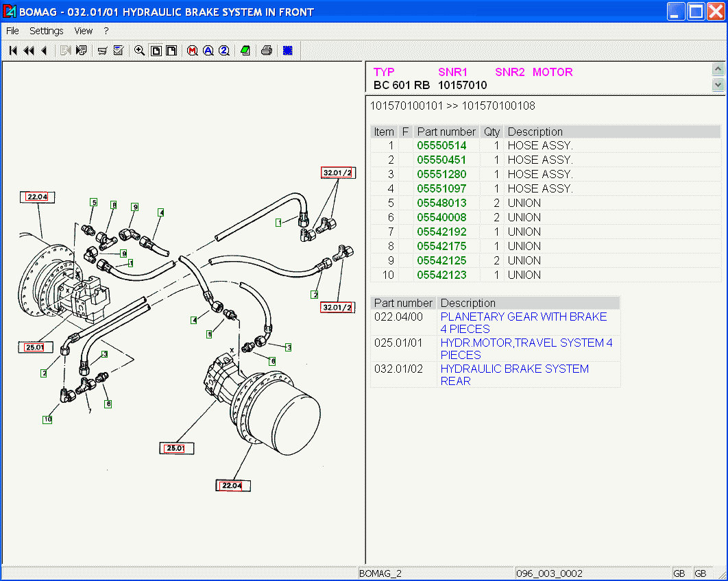
Task: Go back one page with single arrow
Action: 44,51
